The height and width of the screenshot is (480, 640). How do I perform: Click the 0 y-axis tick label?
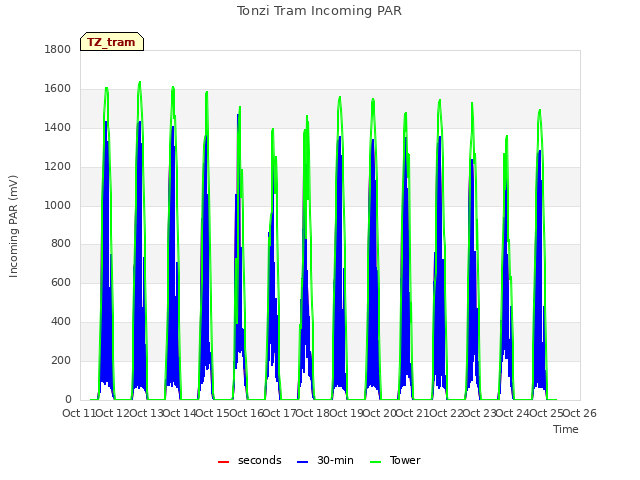point(68,399)
